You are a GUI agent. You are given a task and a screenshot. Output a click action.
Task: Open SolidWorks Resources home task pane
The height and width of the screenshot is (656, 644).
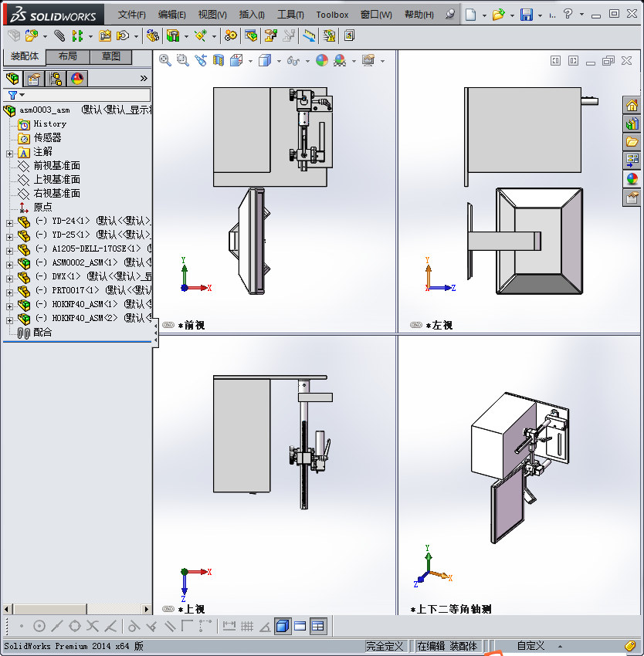pos(632,105)
